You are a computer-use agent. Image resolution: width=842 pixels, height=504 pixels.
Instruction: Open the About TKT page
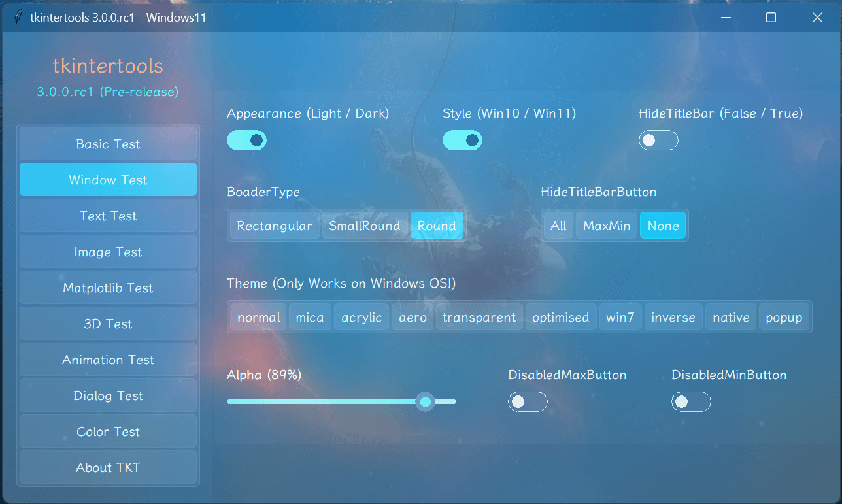point(108,467)
